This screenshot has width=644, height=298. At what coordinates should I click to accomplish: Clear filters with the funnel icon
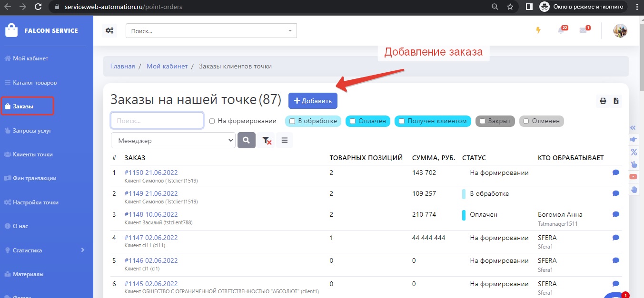point(267,140)
